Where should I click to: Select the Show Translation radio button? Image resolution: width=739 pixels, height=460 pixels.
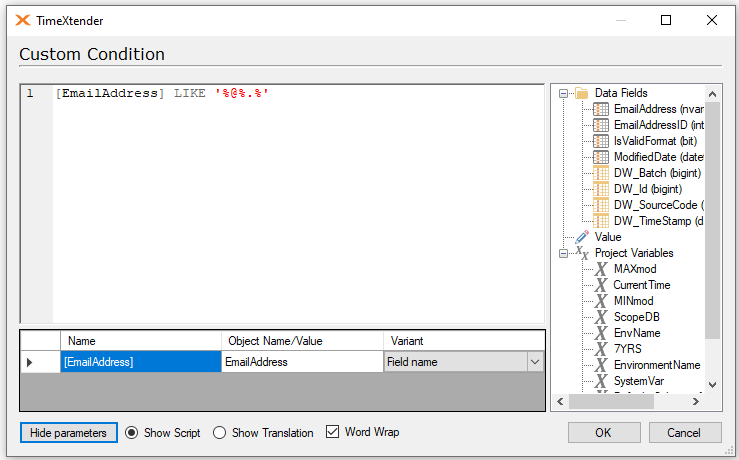219,433
